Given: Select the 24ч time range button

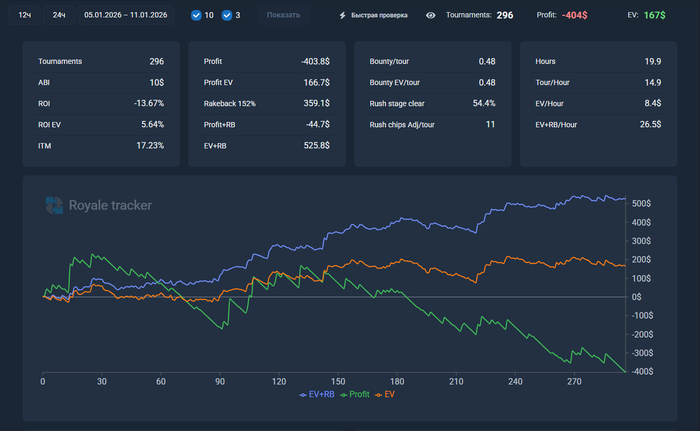Looking at the screenshot, I should tap(59, 15).
